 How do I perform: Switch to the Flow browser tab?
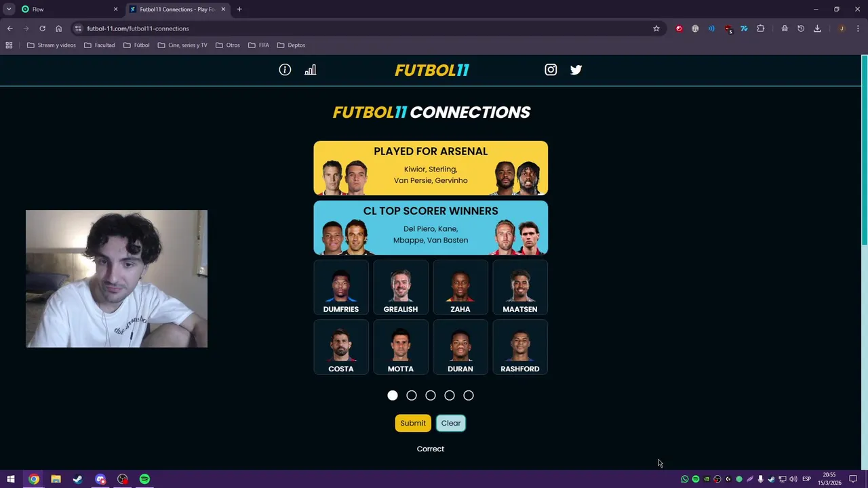tap(68, 9)
